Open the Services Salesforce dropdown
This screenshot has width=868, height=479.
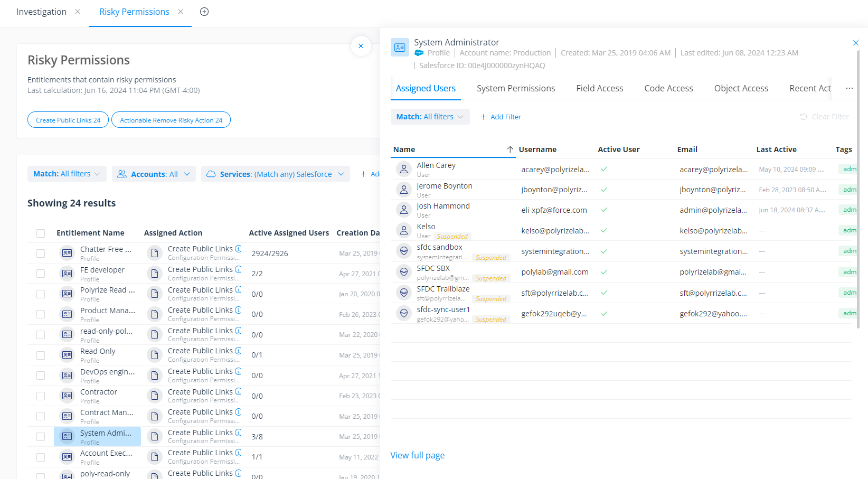click(x=276, y=174)
